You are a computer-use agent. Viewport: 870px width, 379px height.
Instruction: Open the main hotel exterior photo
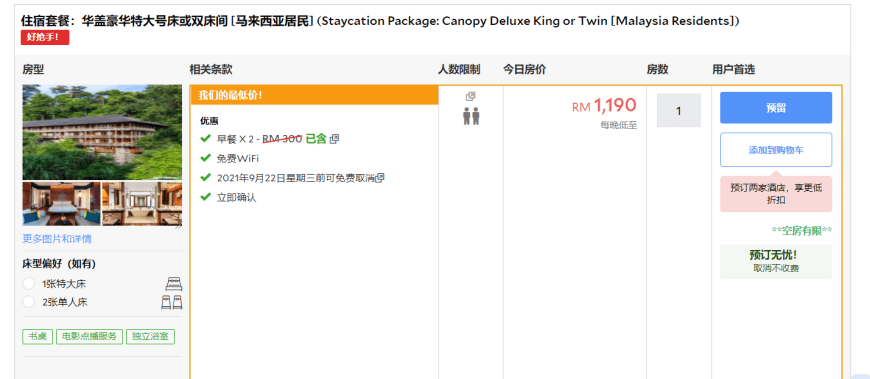(x=102, y=132)
